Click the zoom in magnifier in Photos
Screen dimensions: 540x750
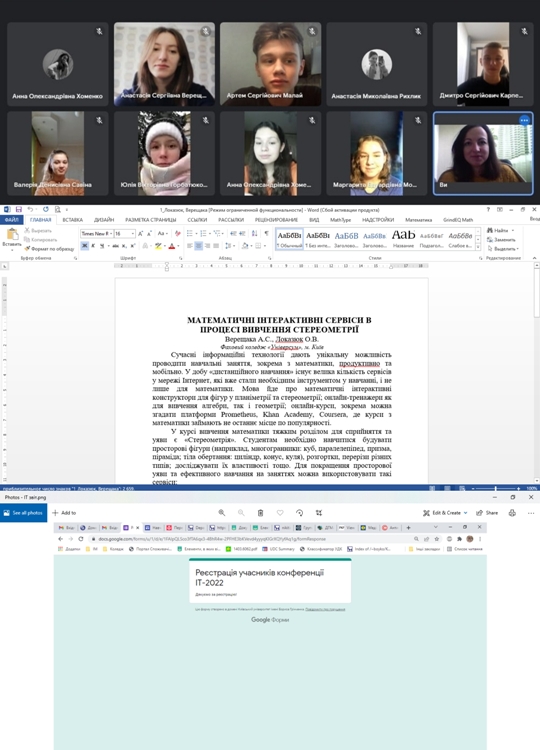[x=222, y=513]
